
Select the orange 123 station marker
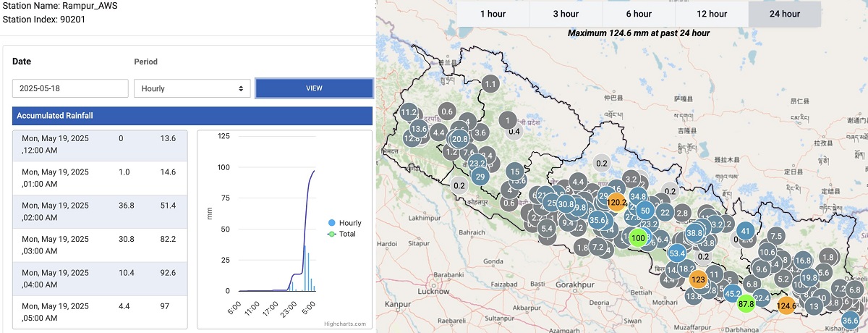(x=698, y=279)
